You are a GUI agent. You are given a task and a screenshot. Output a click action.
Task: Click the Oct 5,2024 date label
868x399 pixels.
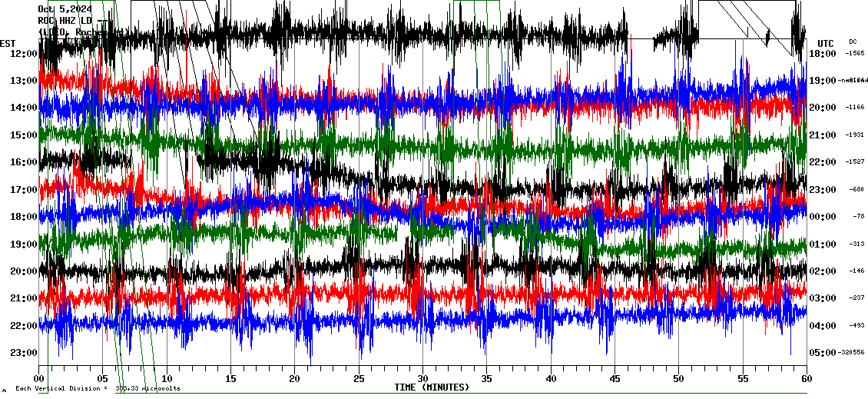tap(65, 9)
